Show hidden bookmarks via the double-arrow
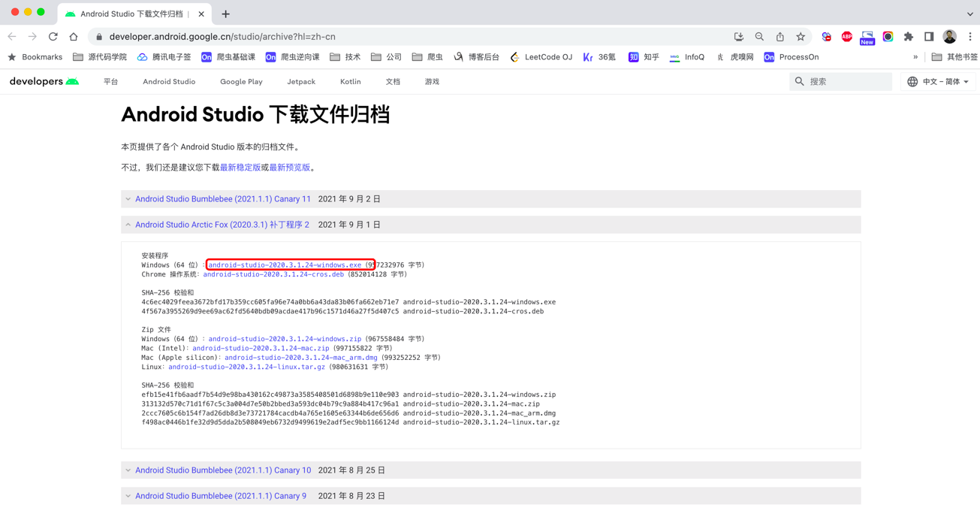The width and height of the screenshot is (980, 508). 915,57
